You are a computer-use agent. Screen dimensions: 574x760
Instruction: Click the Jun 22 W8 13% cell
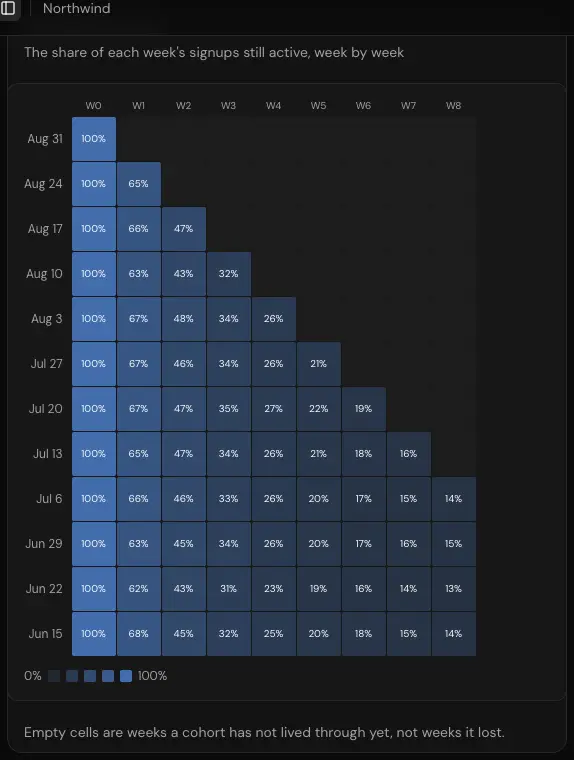point(454,589)
